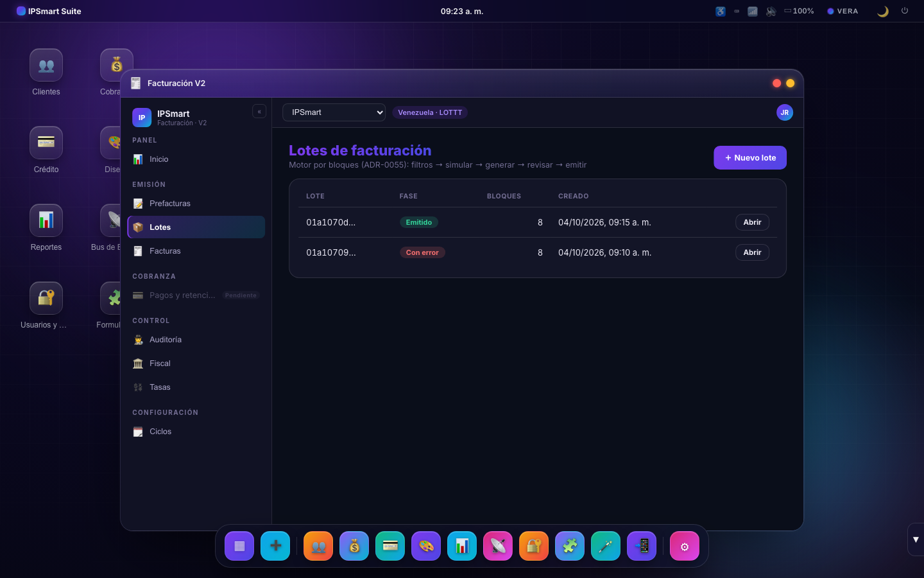Open Ciclos under Configuración
This screenshot has height=578, width=924.
[196, 432]
